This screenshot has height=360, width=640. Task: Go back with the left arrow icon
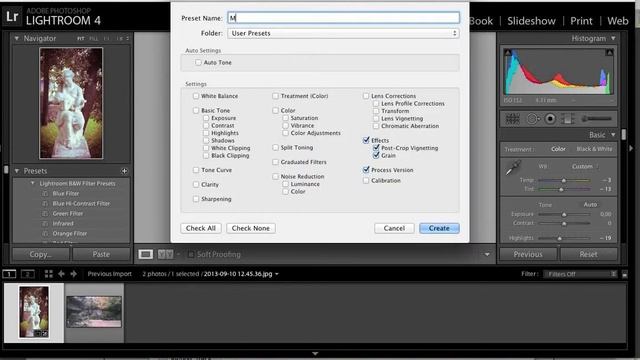(61, 274)
